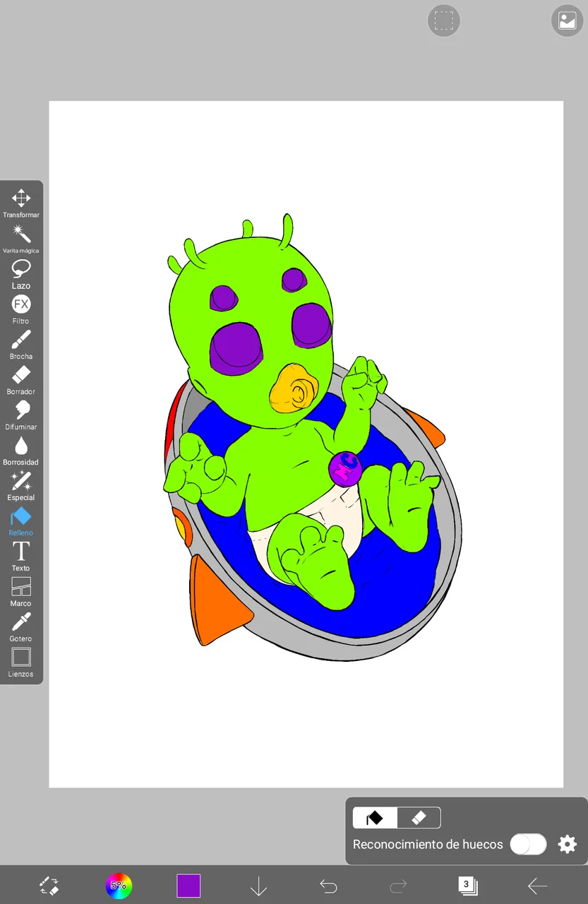The height and width of the screenshot is (904, 588).
Task: Select the fill bucket mode button
Action: click(375, 818)
